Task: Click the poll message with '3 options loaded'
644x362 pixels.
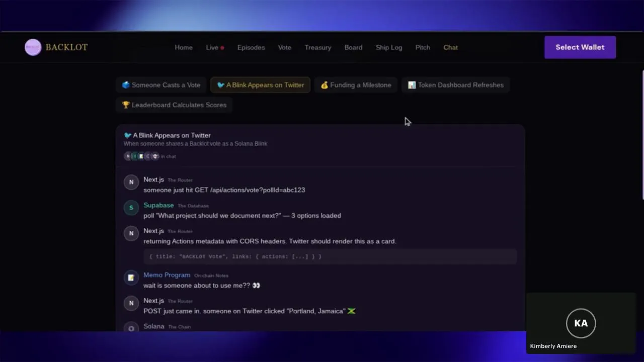Action: 242,216
